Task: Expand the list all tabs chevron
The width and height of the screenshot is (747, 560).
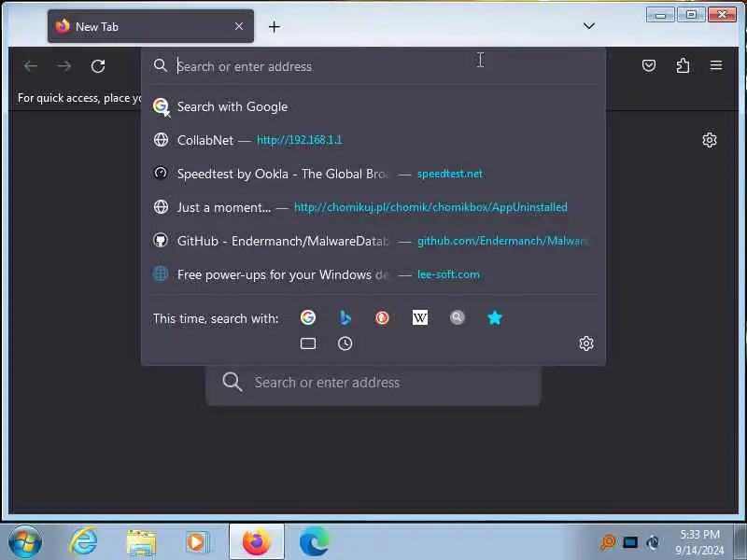Action: 589,26
